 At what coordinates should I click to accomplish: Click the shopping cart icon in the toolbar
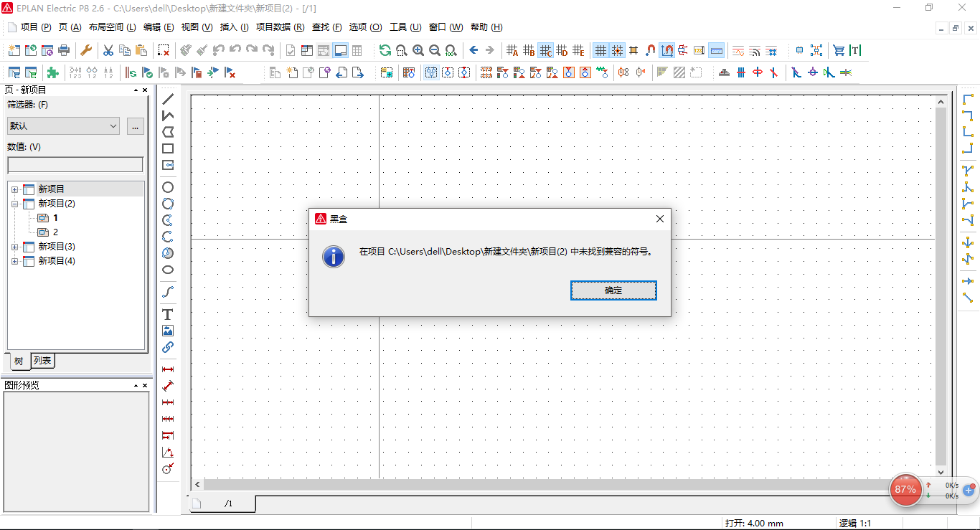[838, 50]
